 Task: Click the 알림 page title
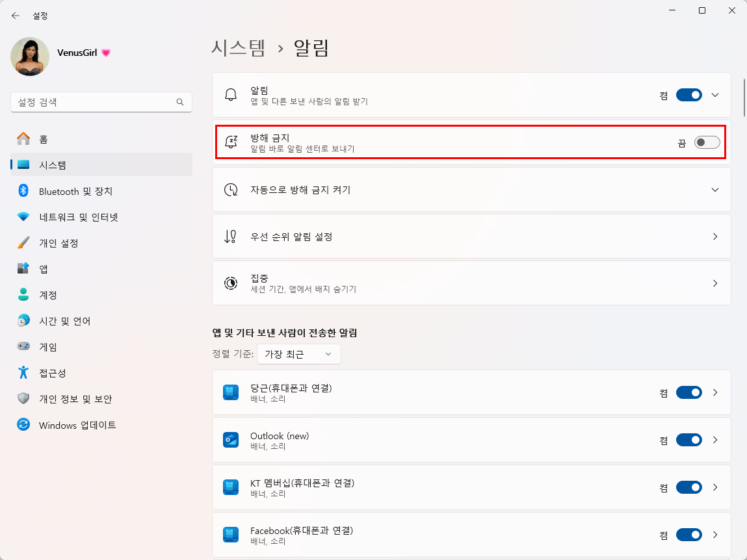311,47
